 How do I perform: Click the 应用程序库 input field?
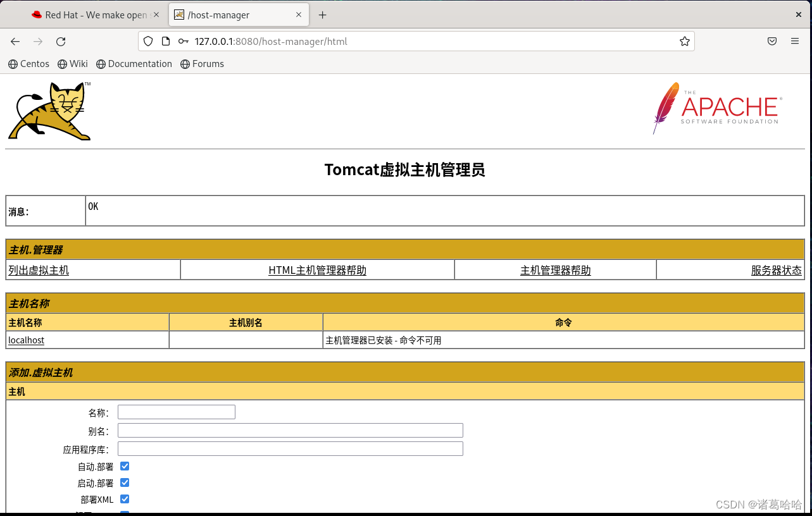(x=290, y=449)
